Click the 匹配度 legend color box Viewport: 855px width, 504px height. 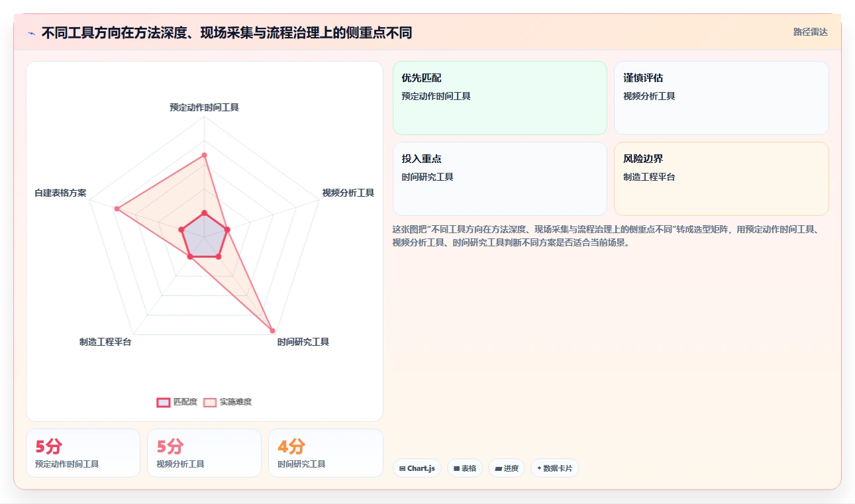click(x=164, y=402)
